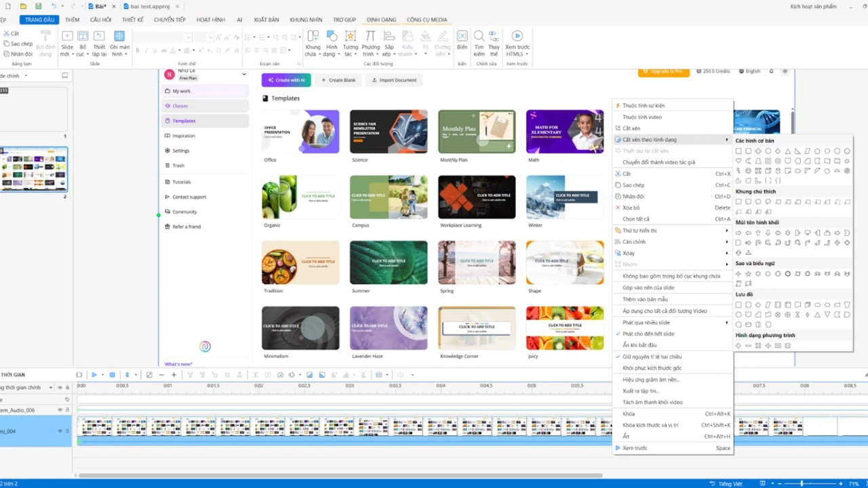Select the heart shape under Các hình cơ bản
The width and height of the screenshot is (868, 488).
(x=738, y=161)
